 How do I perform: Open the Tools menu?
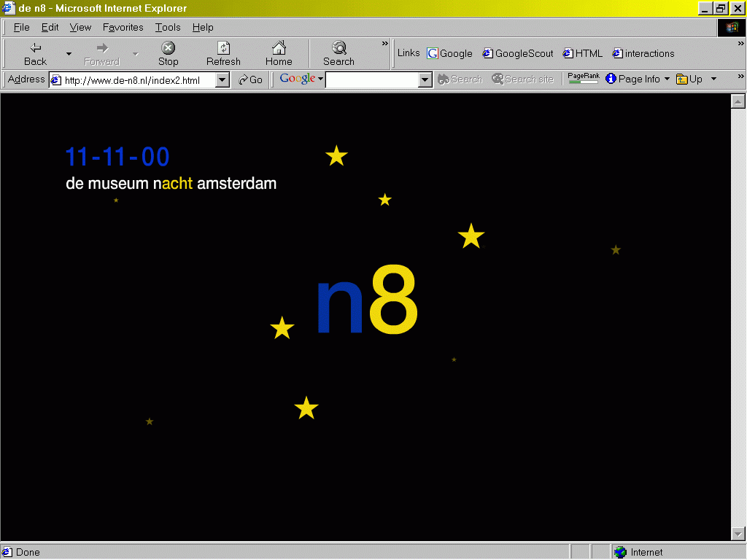coord(168,27)
